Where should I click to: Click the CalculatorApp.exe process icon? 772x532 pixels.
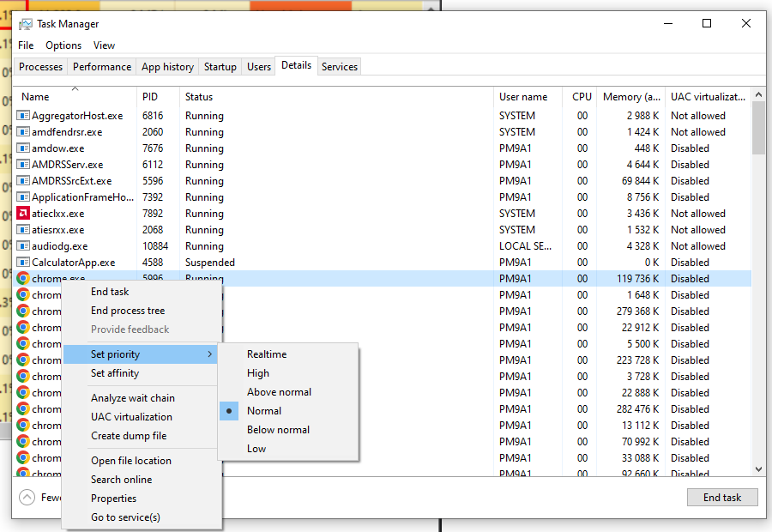tap(23, 263)
